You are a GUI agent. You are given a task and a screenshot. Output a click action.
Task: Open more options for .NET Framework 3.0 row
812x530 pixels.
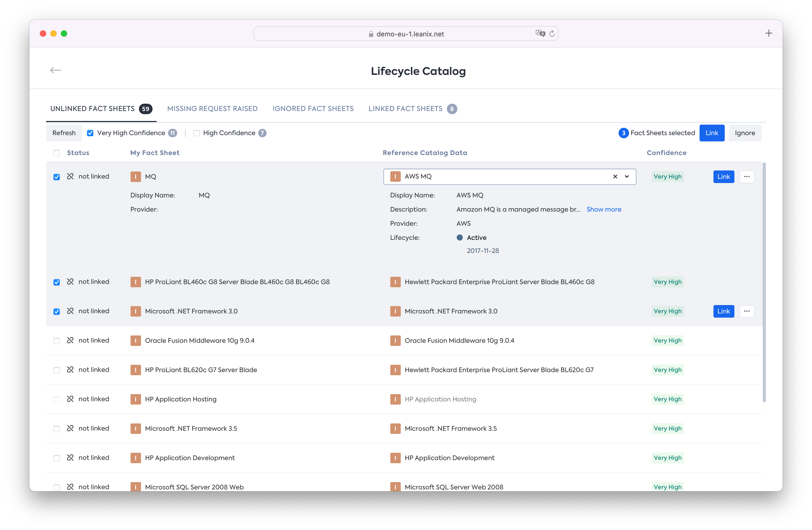[747, 311]
